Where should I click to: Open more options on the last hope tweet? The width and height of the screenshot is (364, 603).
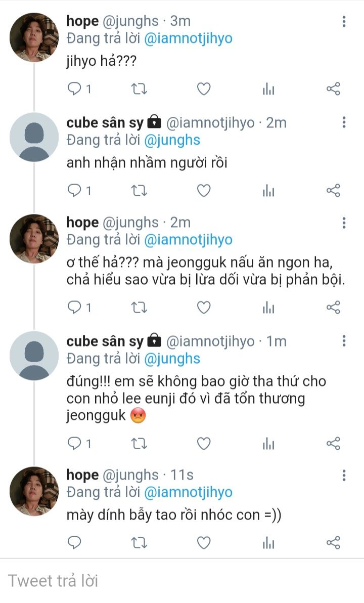pyautogui.click(x=344, y=475)
